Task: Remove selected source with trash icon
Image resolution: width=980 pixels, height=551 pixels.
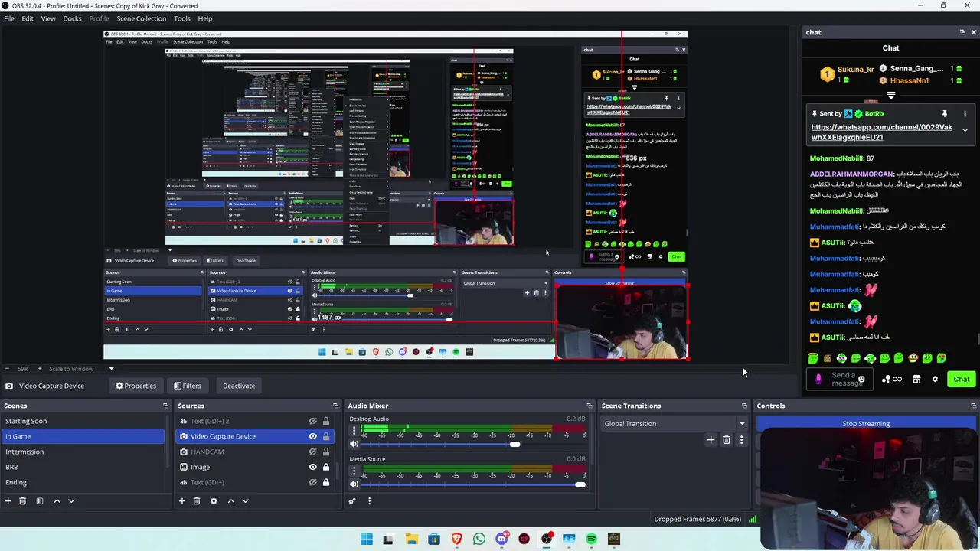Action: [x=196, y=500]
